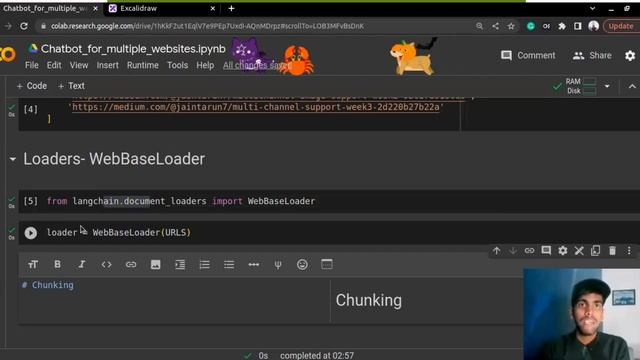
Task: Open Help menu
Action: click(205, 65)
